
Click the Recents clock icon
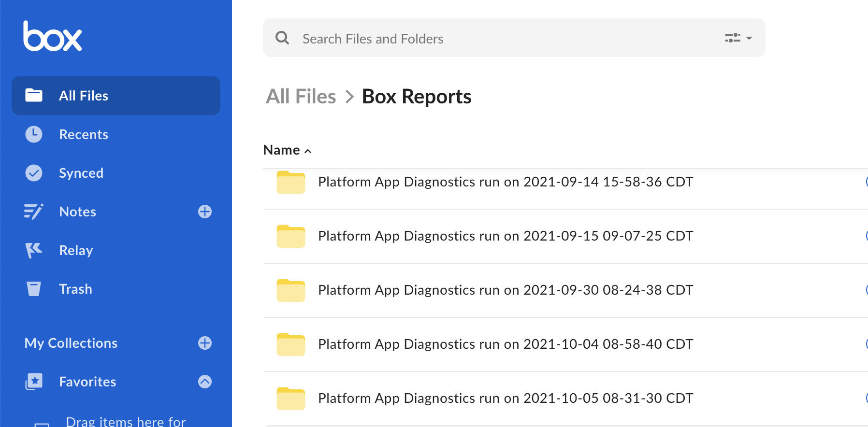point(34,134)
